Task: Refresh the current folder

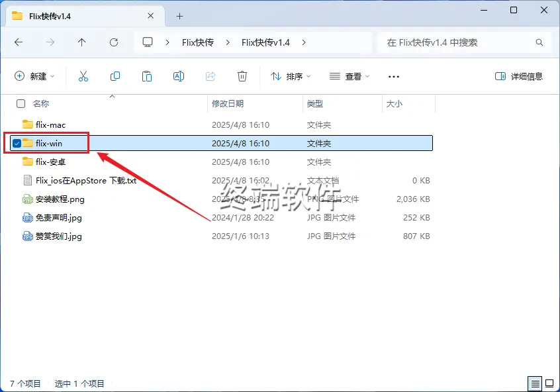Action: point(114,42)
